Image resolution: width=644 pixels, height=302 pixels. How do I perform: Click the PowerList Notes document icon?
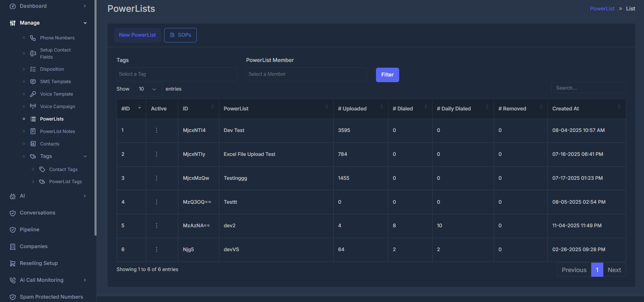coord(33,131)
